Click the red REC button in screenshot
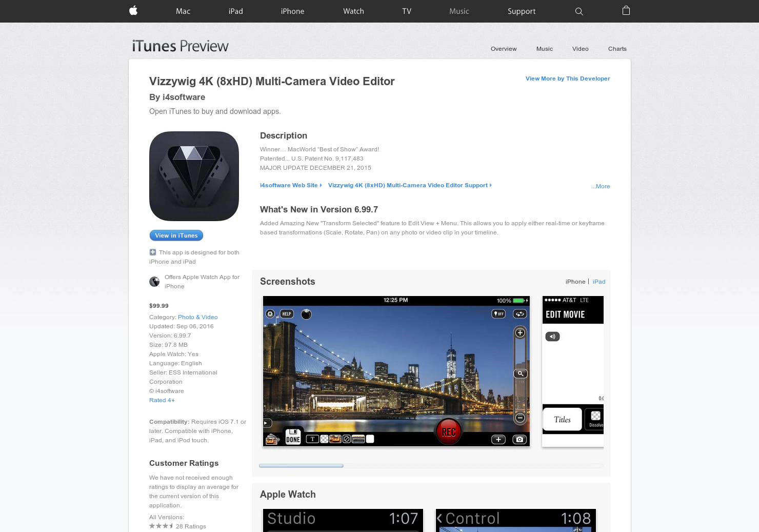 click(x=449, y=432)
